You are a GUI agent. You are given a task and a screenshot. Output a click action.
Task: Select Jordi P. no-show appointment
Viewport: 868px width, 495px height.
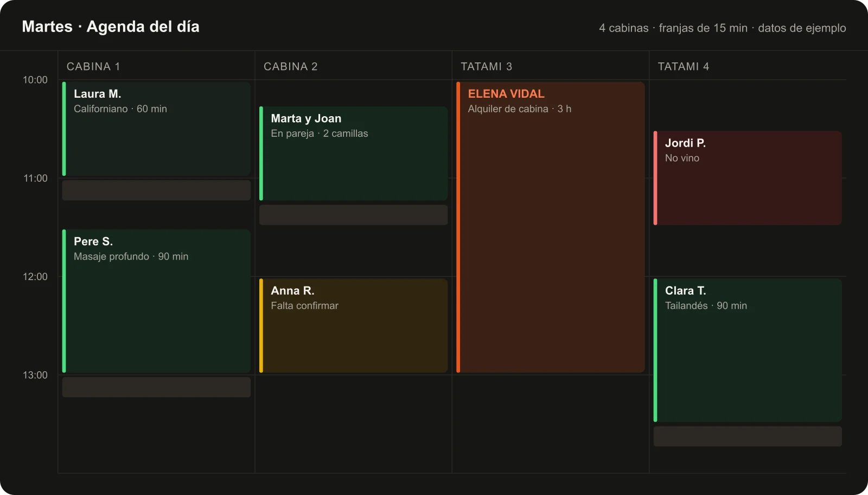pos(748,178)
